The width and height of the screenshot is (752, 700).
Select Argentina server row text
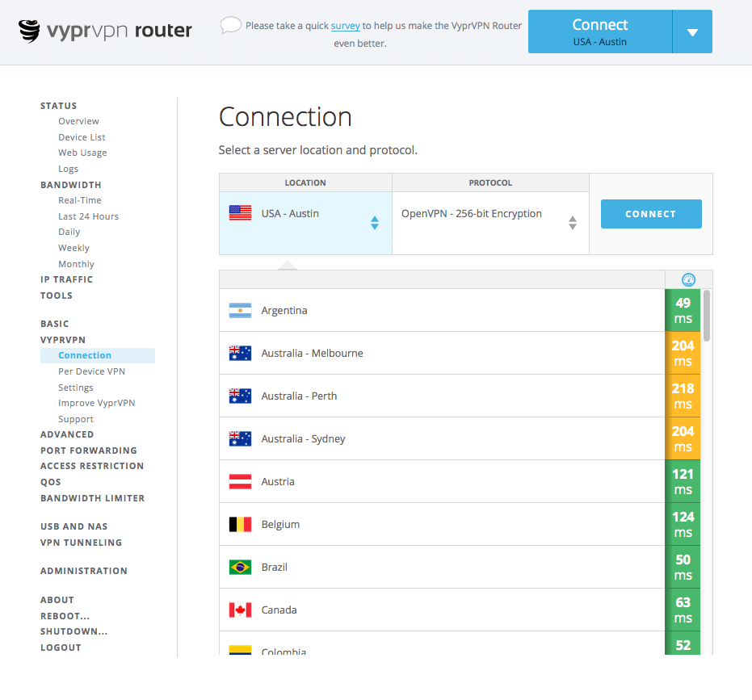[284, 311]
